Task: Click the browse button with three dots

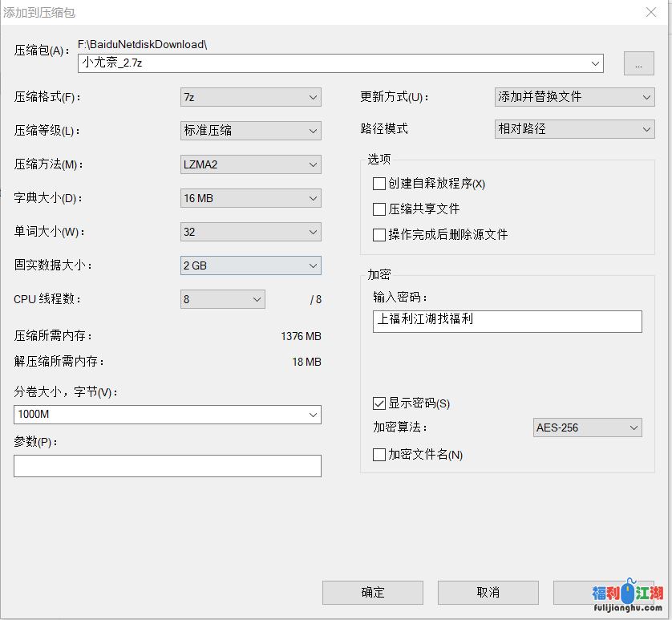Action: 638,64
